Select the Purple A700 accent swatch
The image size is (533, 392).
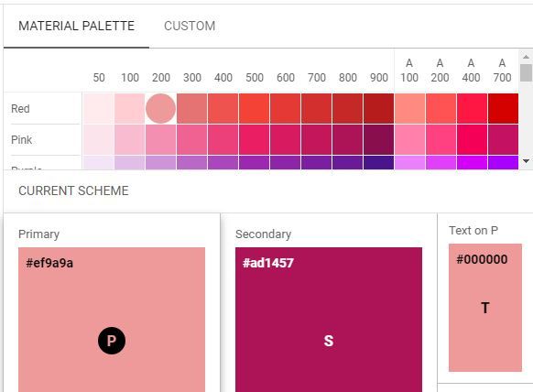pos(503,162)
